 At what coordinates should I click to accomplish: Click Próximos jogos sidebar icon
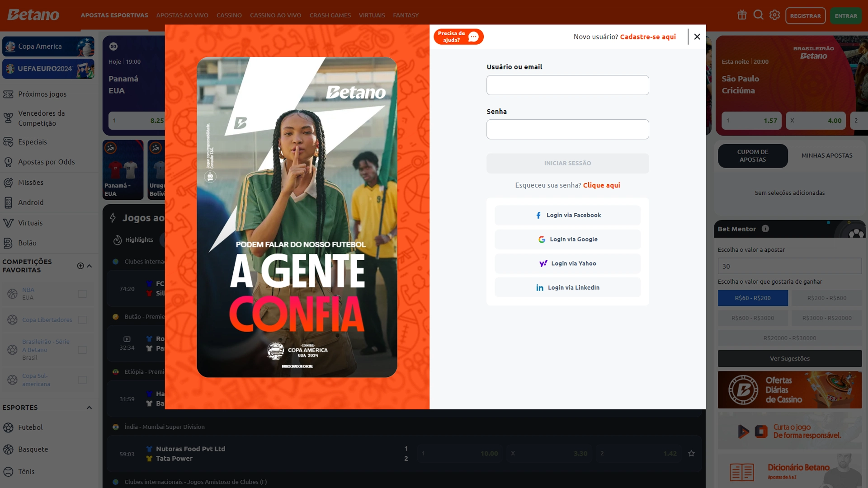[x=8, y=94]
